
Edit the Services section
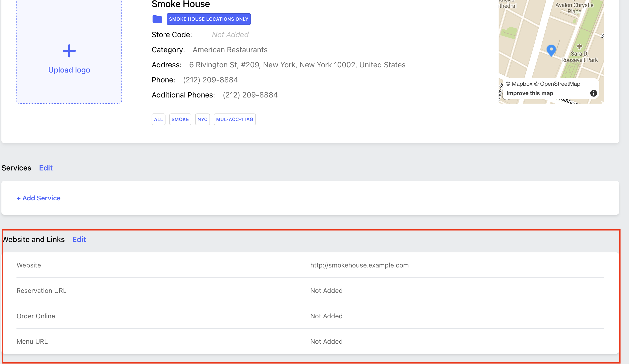(x=46, y=168)
